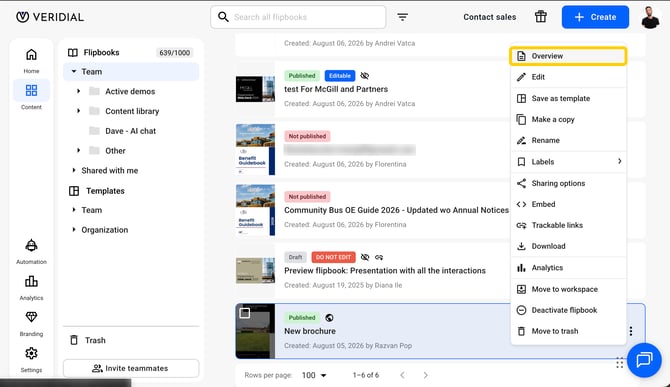Click the Veridial logo

50,17
